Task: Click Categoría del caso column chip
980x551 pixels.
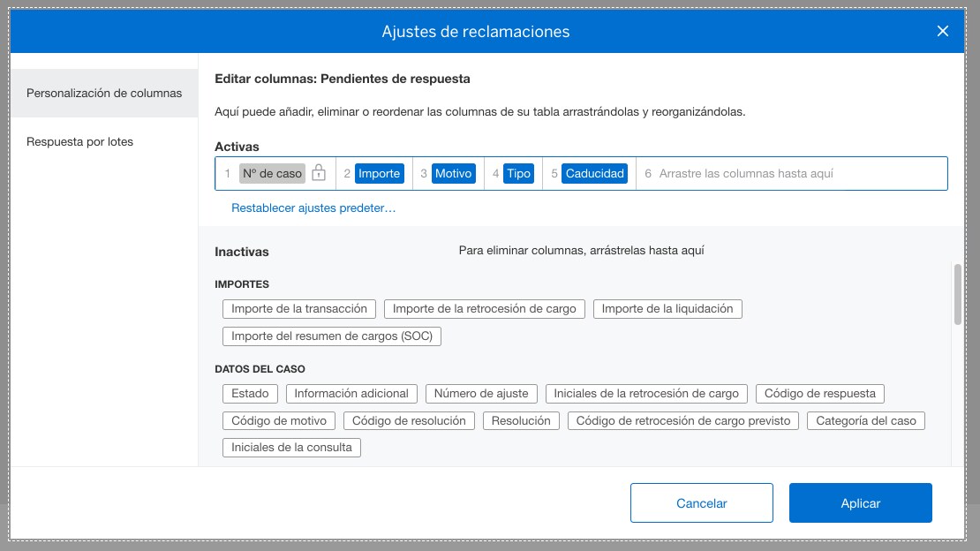Action: pos(866,420)
